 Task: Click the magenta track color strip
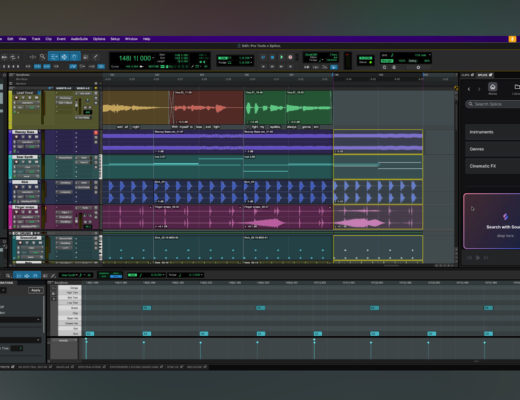pos(10,217)
